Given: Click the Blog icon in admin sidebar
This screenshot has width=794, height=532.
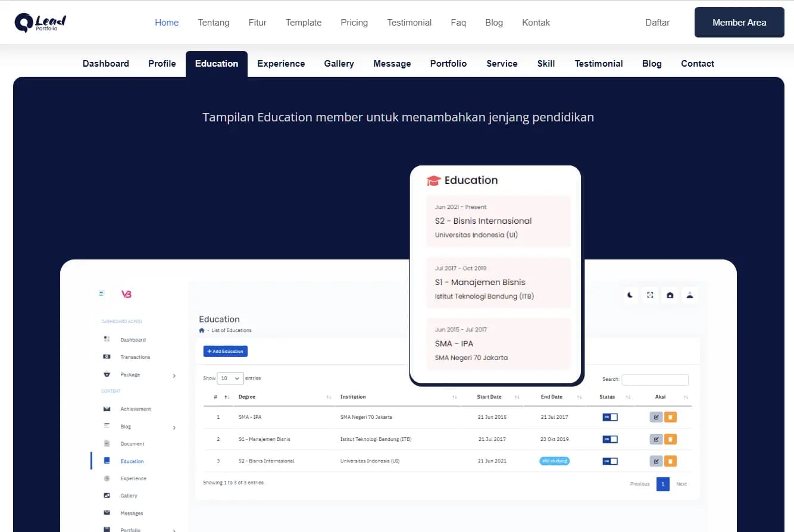Looking at the screenshot, I should (x=107, y=426).
